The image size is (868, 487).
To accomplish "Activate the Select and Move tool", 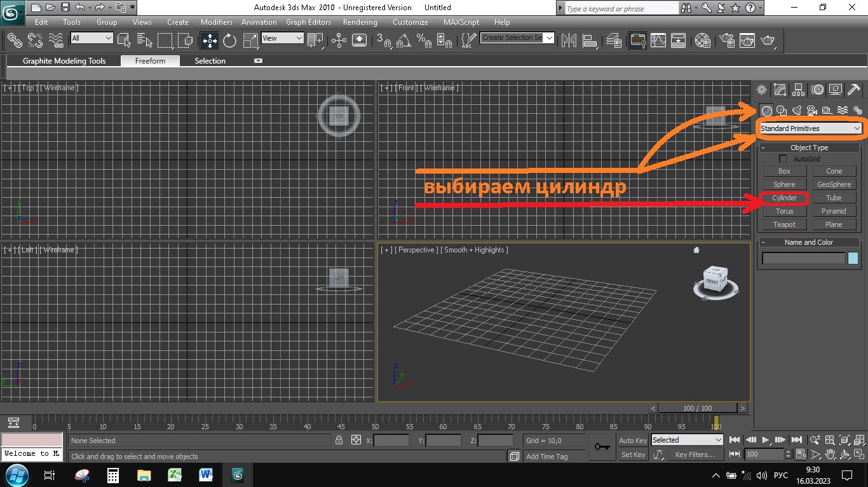I will [209, 40].
